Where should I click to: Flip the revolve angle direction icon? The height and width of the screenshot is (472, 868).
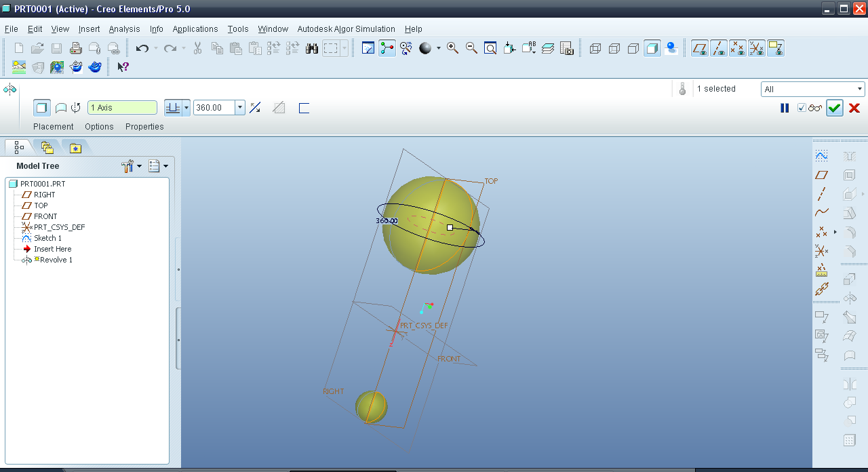click(x=255, y=108)
